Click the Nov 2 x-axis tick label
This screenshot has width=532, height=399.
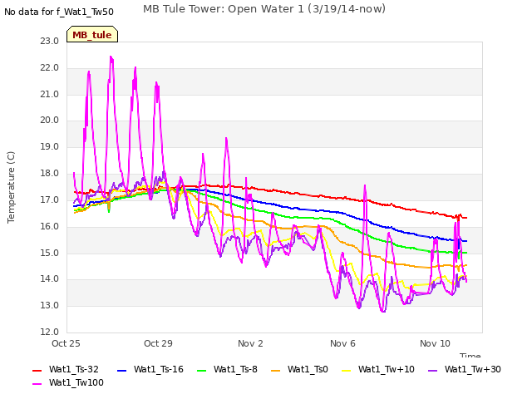250,343
